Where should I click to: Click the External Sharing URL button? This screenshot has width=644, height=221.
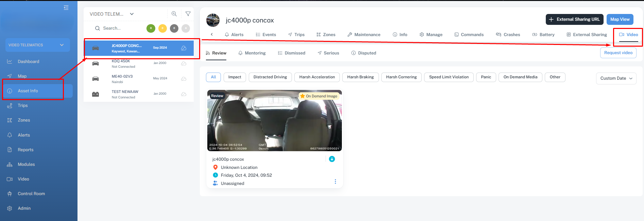[x=574, y=19]
